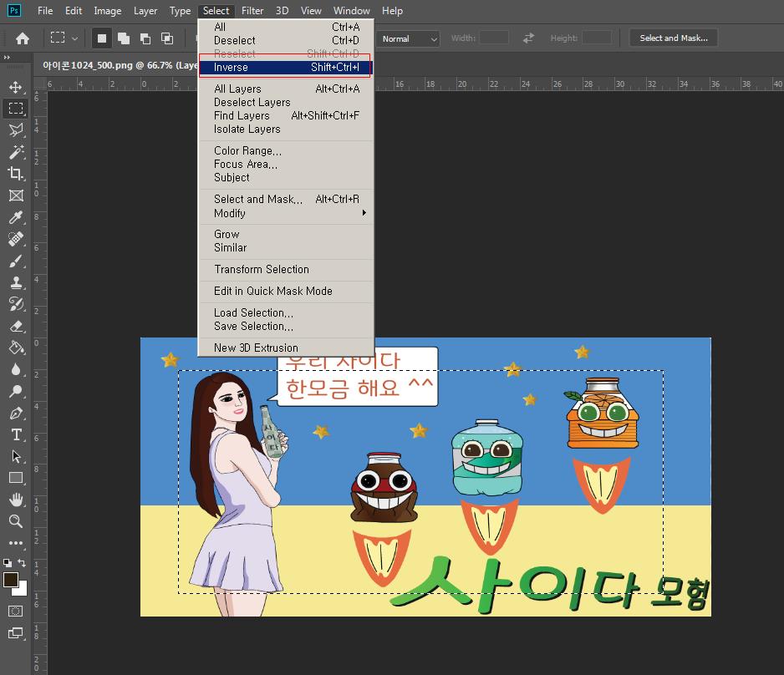Select the Frame tool
This screenshot has width=784, height=675.
16,195
